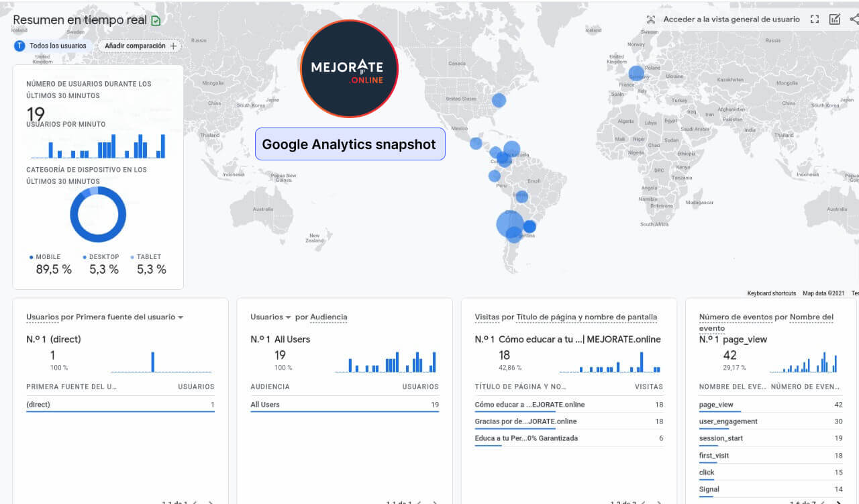
Task: Go to next page in events card
Action: [838, 502]
